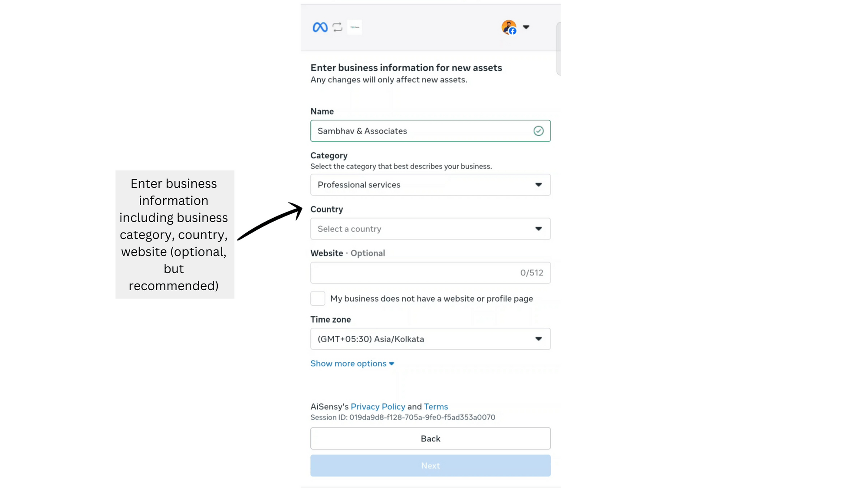
Task: Click inside the Website input field
Action: pyautogui.click(x=417, y=272)
